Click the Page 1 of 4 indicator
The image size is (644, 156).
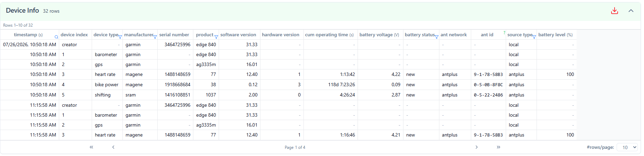point(295,147)
